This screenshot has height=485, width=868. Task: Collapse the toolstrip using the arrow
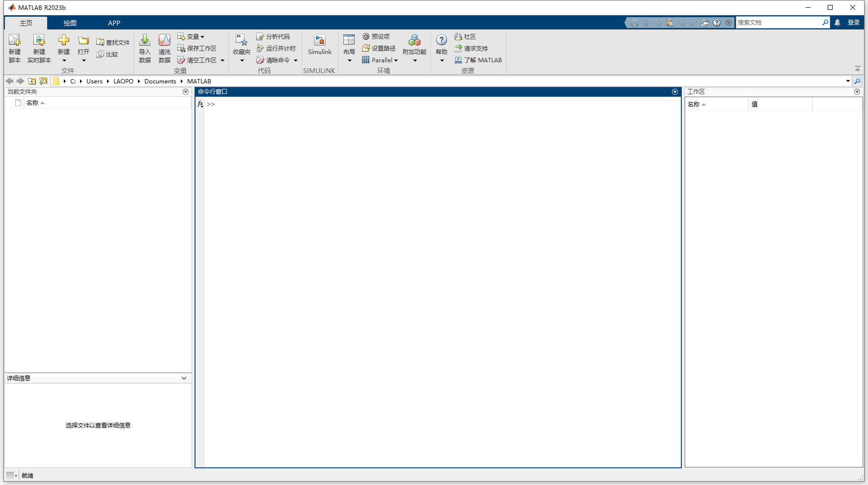coord(858,69)
